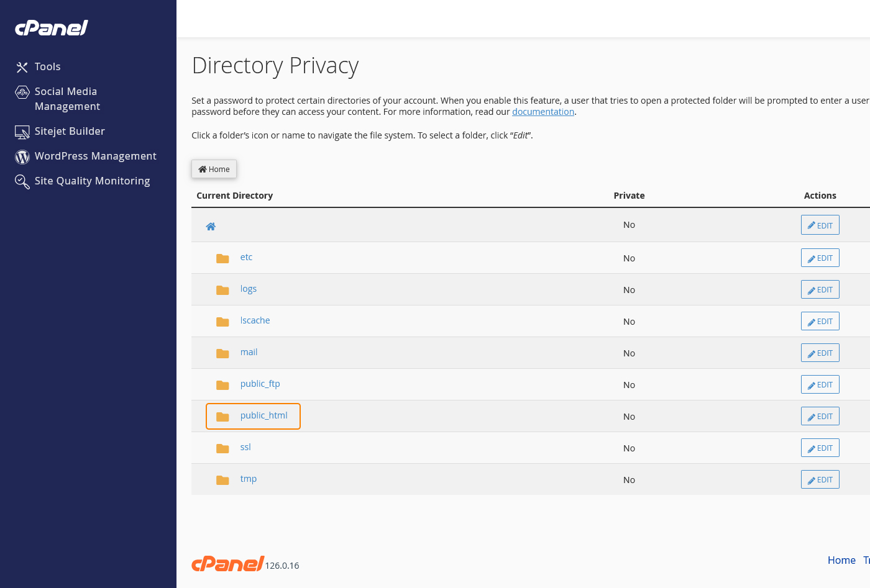Screen dimensions: 870x588
Task: Select the Tools wrench icon
Action: tap(22, 66)
